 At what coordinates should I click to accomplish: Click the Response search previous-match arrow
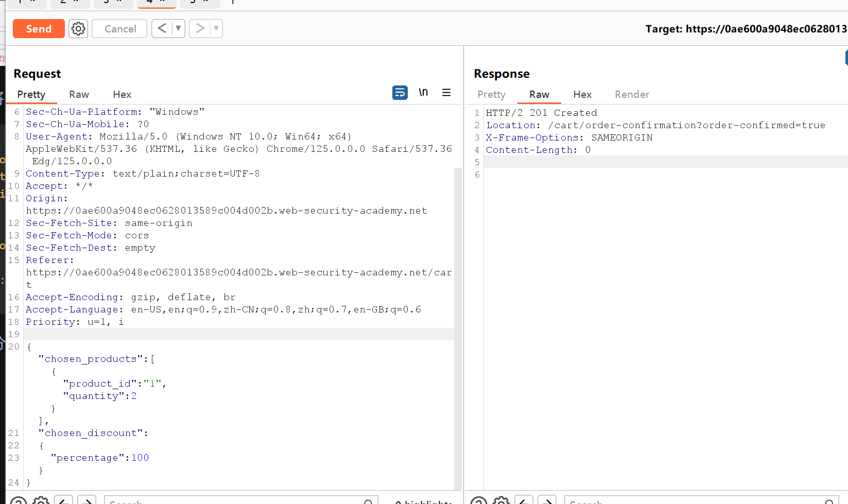tap(524, 500)
